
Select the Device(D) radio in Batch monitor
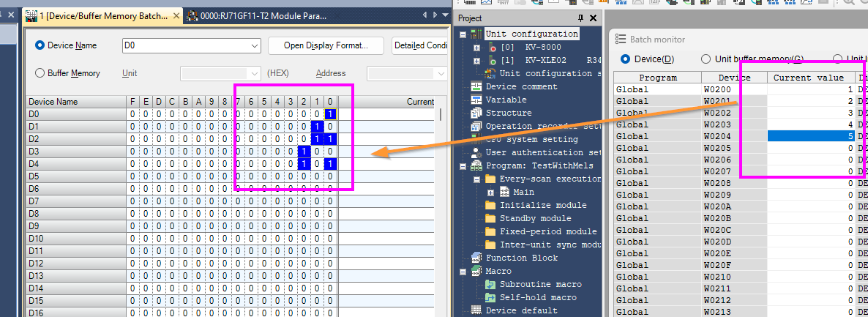click(626, 59)
